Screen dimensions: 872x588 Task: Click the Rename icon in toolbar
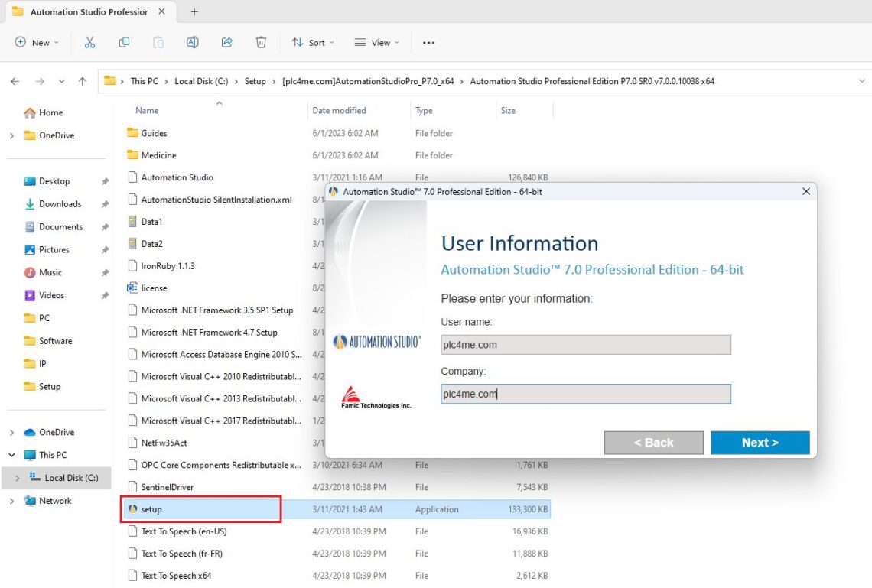[x=193, y=43]
